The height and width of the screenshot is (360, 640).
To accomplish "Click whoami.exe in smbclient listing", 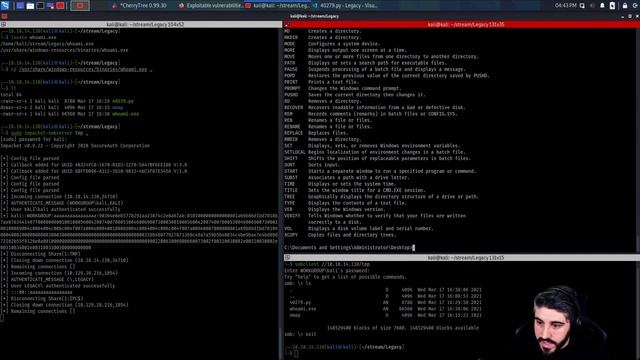I will point(303,309).
